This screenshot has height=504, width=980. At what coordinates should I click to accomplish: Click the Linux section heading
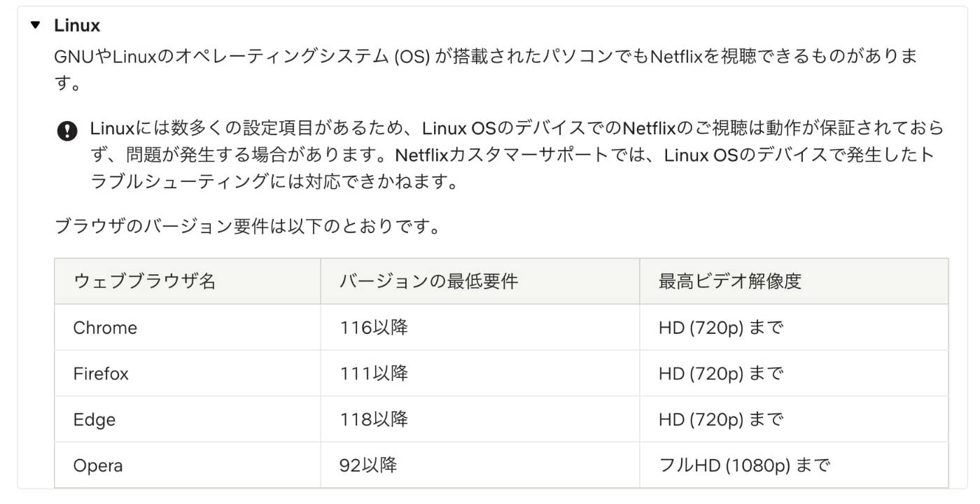77,26
